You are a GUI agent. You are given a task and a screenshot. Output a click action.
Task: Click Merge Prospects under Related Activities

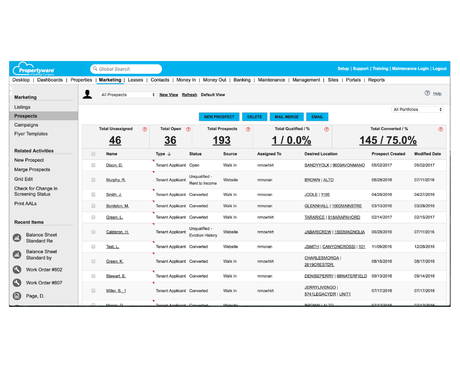tap(32, 170)
